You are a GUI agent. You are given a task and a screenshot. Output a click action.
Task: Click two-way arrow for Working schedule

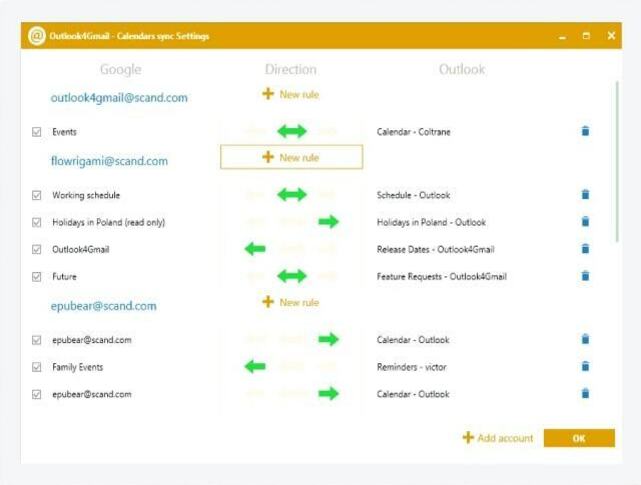(292, 195)
